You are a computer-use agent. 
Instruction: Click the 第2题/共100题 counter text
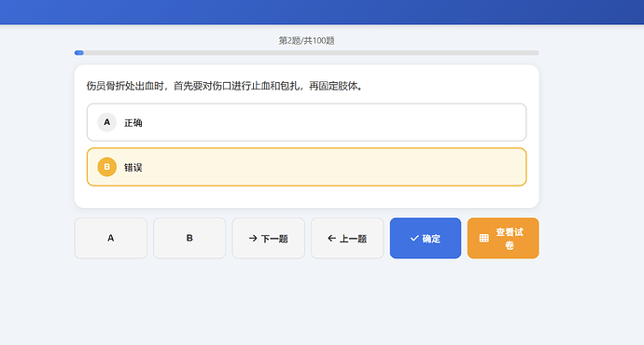click(x=306, y=41)
